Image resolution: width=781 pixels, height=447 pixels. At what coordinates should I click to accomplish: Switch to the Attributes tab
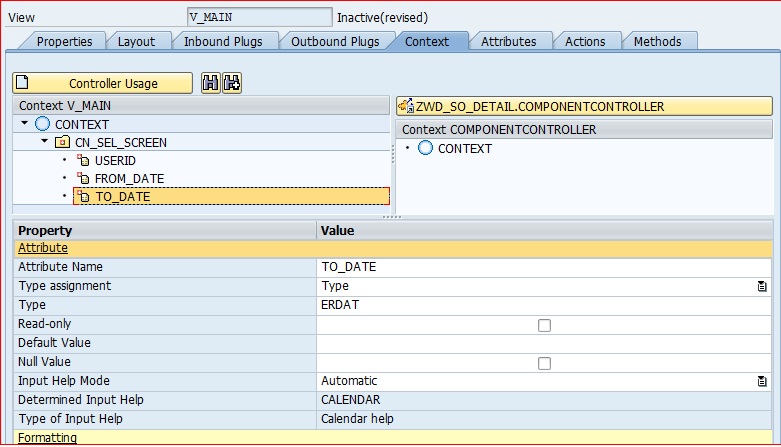508,41
